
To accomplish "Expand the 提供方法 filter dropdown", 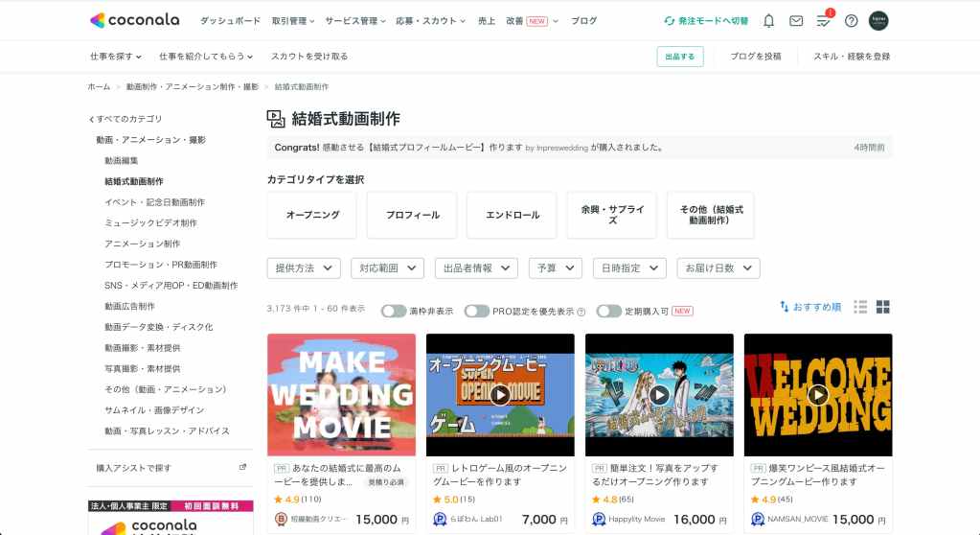I will (304, 268).
